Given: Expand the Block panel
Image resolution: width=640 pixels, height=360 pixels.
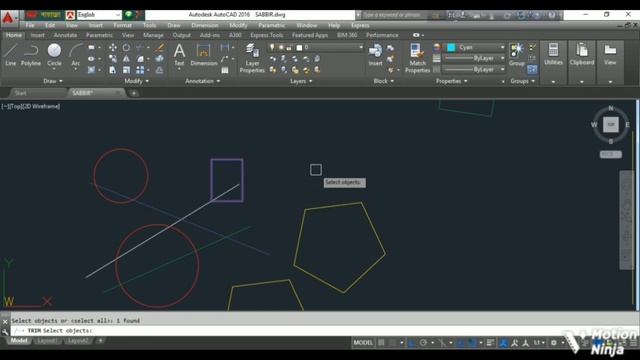Looking at the screenshot, I should [x=384, y=81].
